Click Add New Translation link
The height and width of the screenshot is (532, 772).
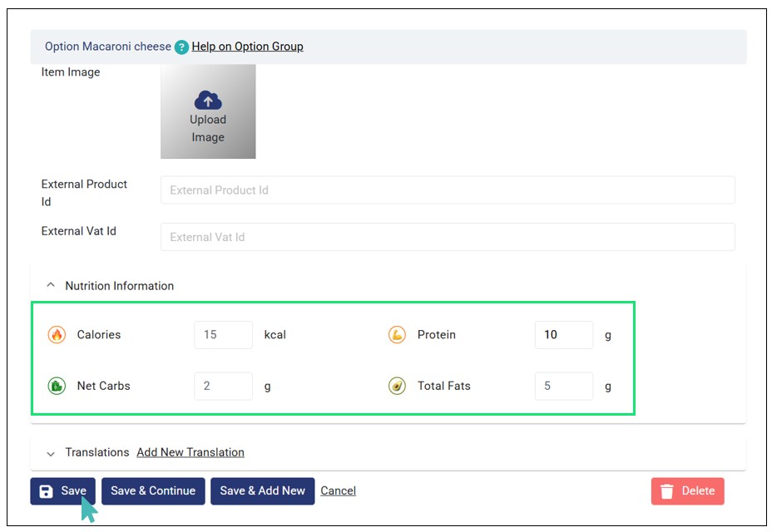click(x=191, y=452)
